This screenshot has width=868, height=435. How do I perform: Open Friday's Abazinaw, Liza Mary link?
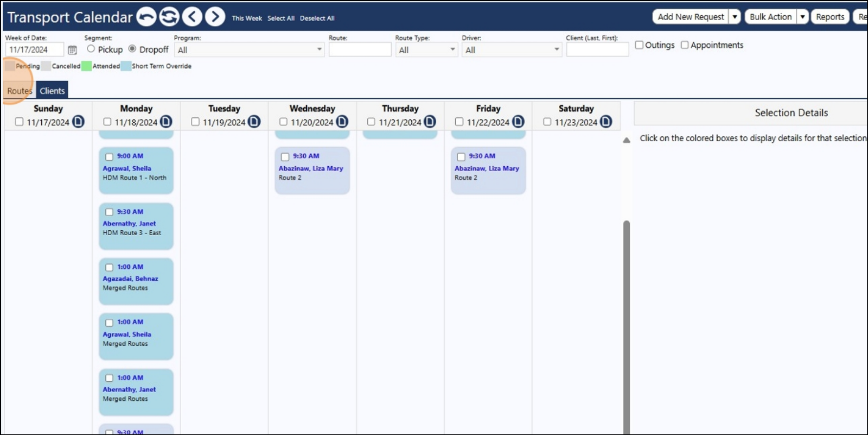pyautogui.click(x=487, y=168)
